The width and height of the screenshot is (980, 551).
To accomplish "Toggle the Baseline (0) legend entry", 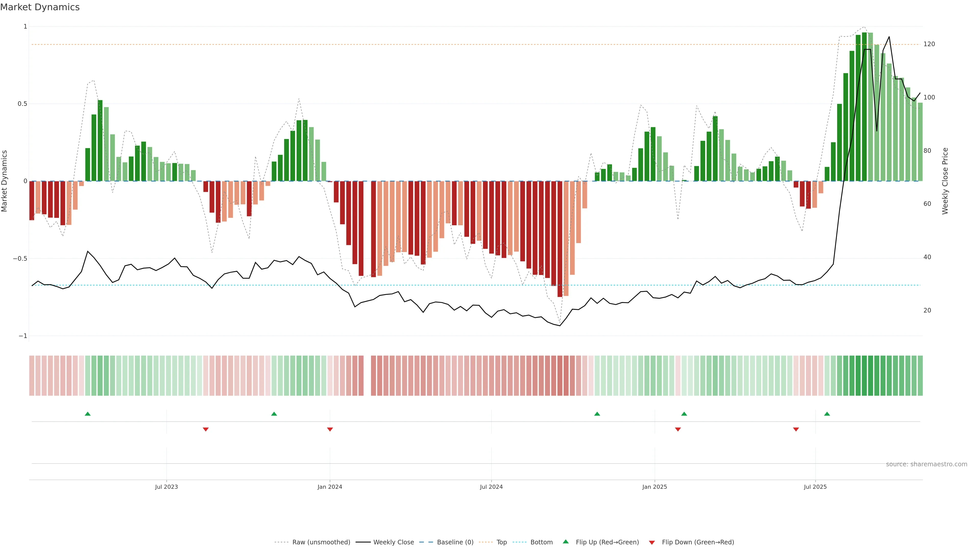I will coord(455,542).
